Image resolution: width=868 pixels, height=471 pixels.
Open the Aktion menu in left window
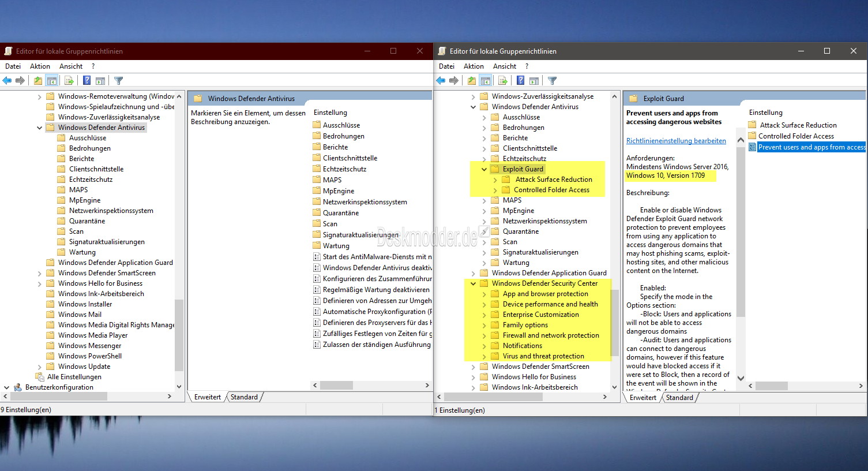pyautogui.click(x=40, y=66)
